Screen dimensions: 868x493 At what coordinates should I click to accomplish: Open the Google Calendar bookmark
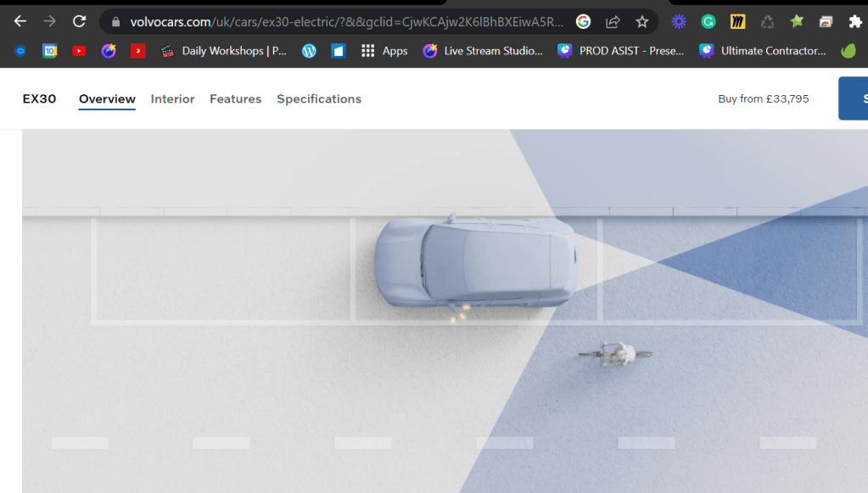[x=50, y=51]
